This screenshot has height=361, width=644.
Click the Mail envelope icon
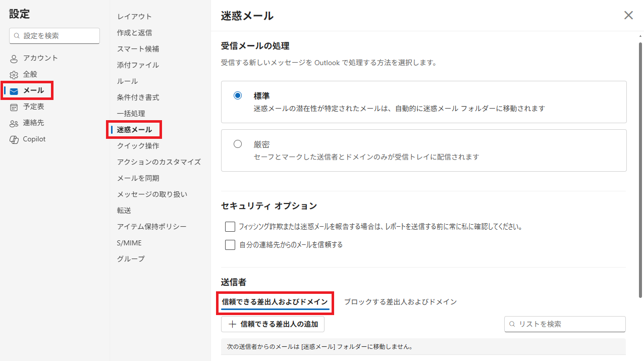pyautogui.click(x=14, y=91)
